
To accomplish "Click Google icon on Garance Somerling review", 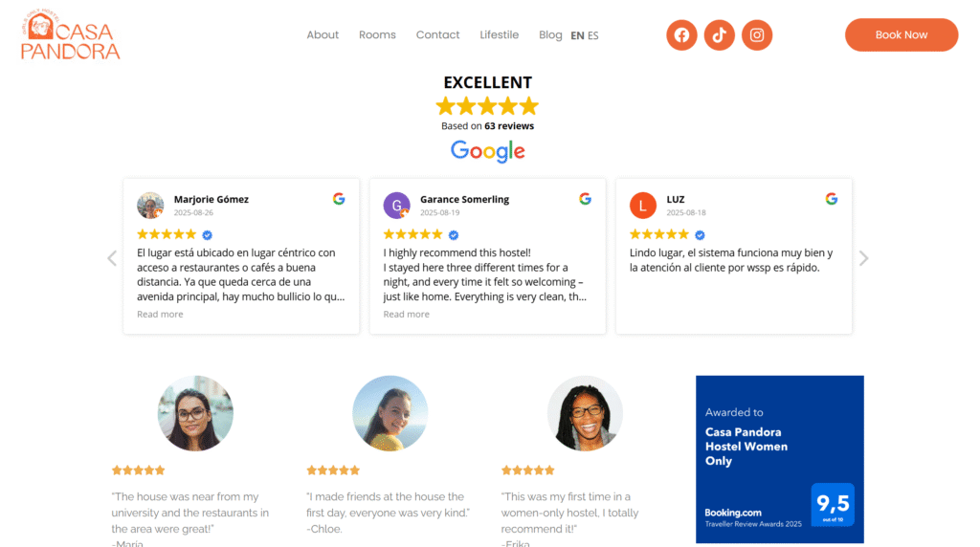I will pos(585,199).
